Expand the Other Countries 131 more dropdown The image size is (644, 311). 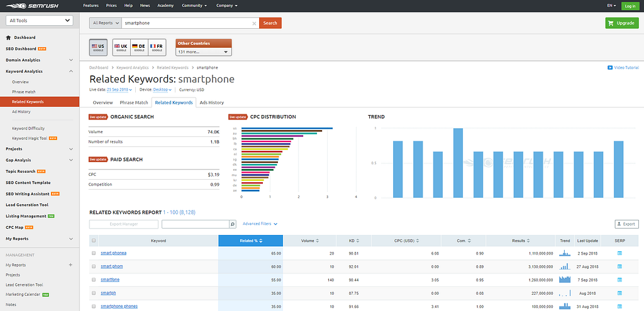click(204, 52)
